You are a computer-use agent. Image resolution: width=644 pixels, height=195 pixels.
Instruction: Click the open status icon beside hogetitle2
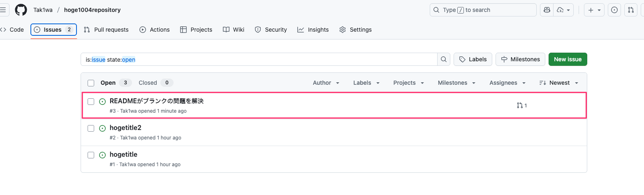(x=102, y=128)
